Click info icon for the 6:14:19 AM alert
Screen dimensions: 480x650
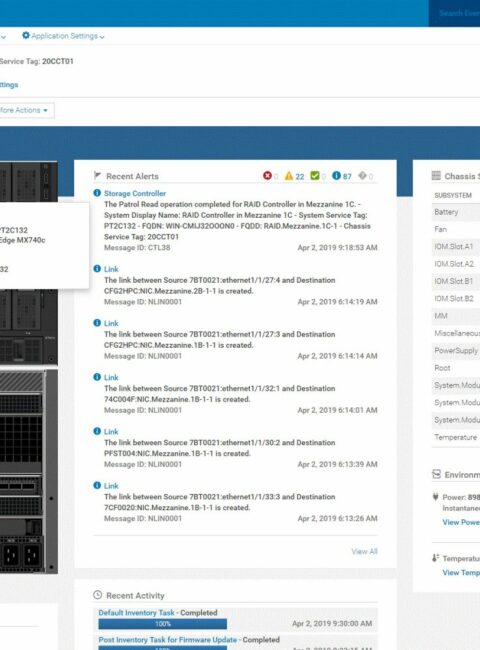click(97, 269)
